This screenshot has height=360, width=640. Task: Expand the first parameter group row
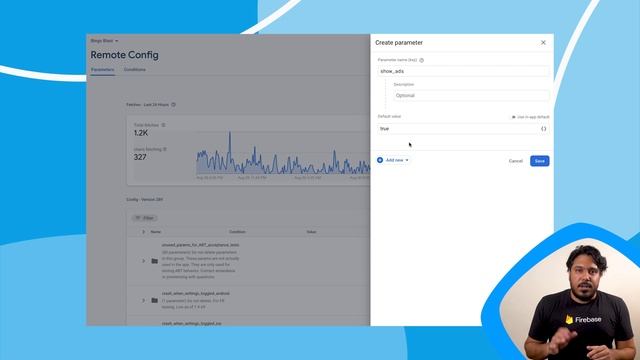tap(143, 261)
